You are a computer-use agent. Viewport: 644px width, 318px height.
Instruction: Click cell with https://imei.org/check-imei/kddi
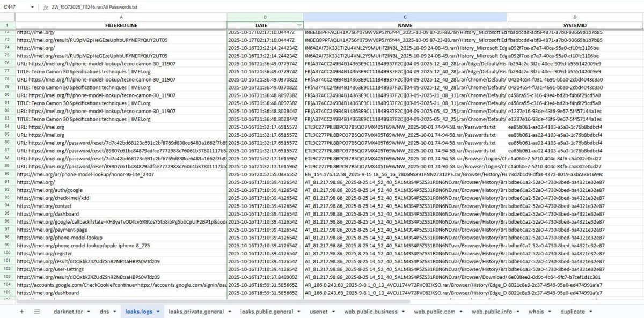(x=121, y=198)
